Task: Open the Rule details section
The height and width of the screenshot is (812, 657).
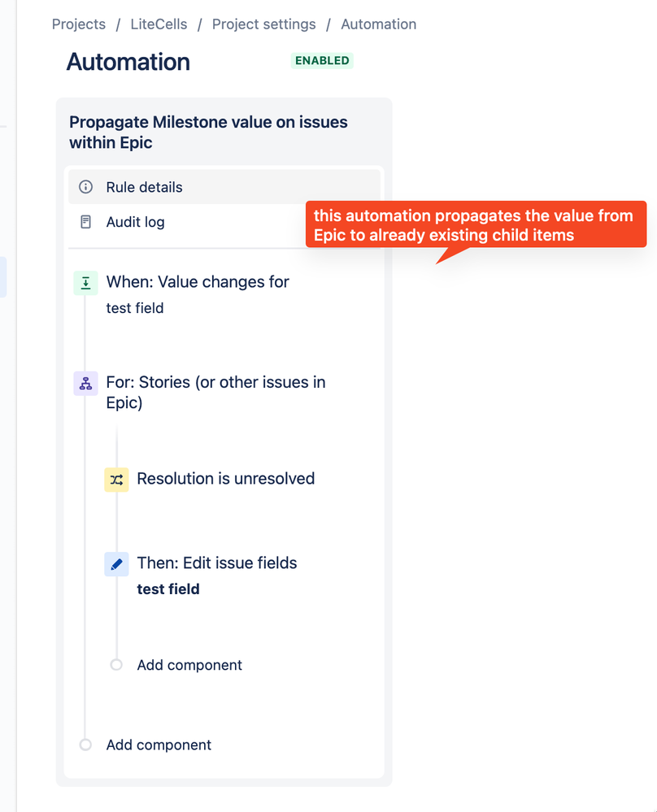Action: [x=224, y=187]
